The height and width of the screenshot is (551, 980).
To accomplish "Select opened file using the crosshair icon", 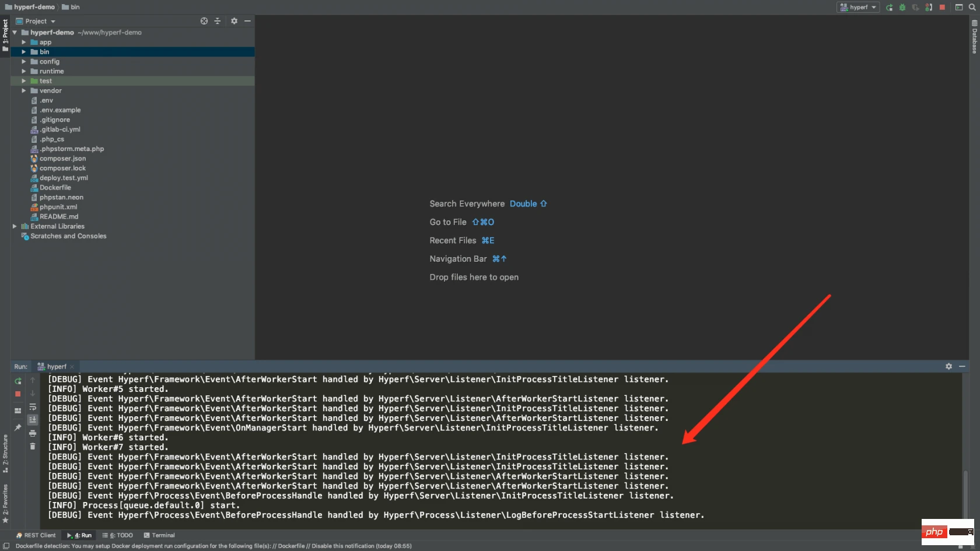I will click(x=204, y=21).
